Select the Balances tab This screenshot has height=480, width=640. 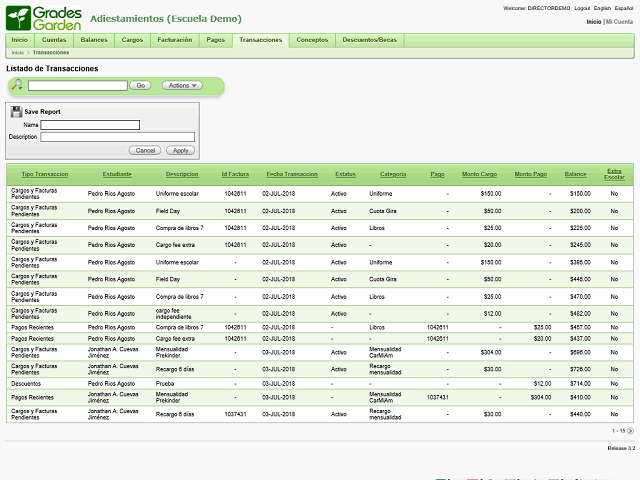pyautogui.click(x=94, y=40)
